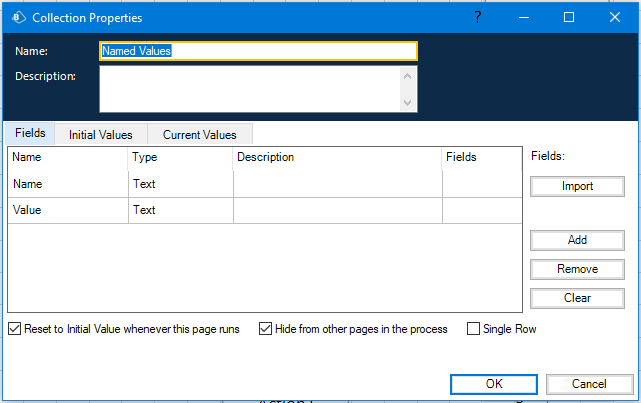The height and width of the screenshot is (403, 641).
Task: Click the Name input field
Action: (258, 51)
